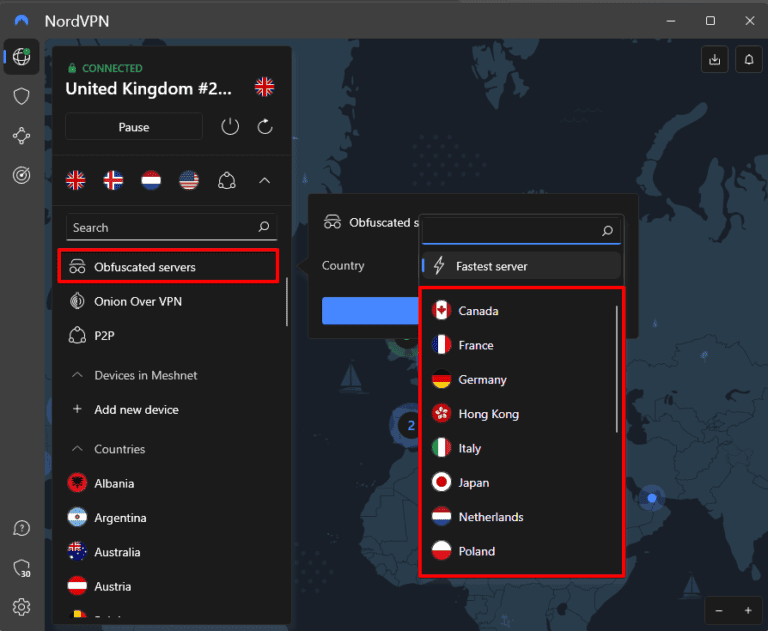The image size is (768, 631).
Task: Collapse the Devices in Meshnet section
Action: tap(76, 375)
